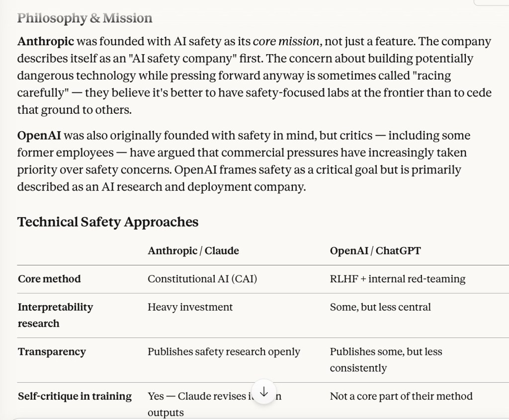This screenshot has width=509, height=420.
Task: Click the Technical Safety Approaches heading
Action: (x=108, y=222)
